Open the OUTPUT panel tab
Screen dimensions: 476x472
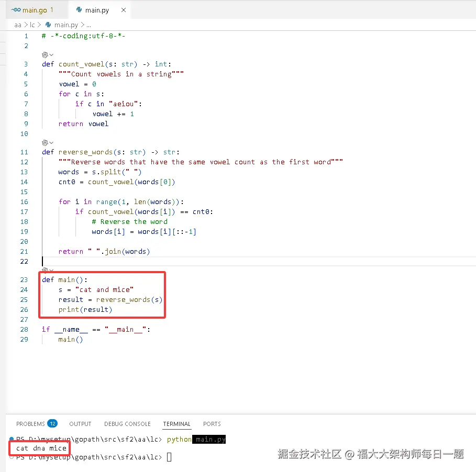click(80, 424)
